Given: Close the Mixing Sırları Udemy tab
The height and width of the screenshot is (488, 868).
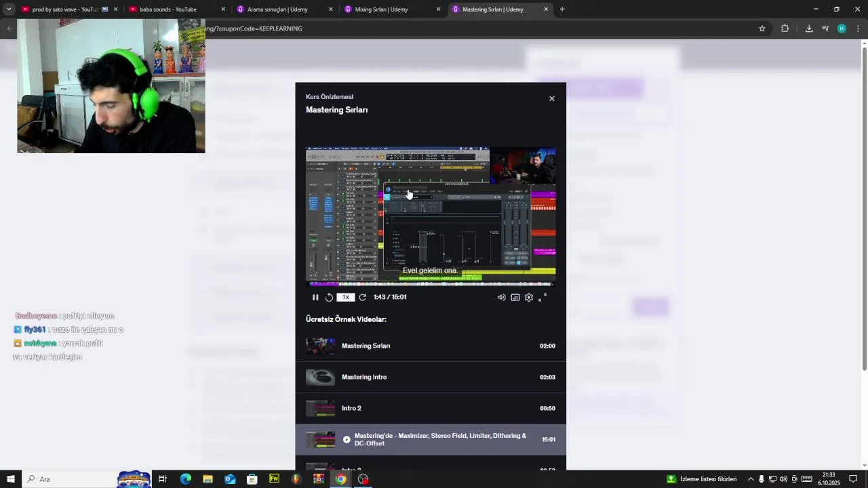Looking at the screenshot, I should click(438, 9).
